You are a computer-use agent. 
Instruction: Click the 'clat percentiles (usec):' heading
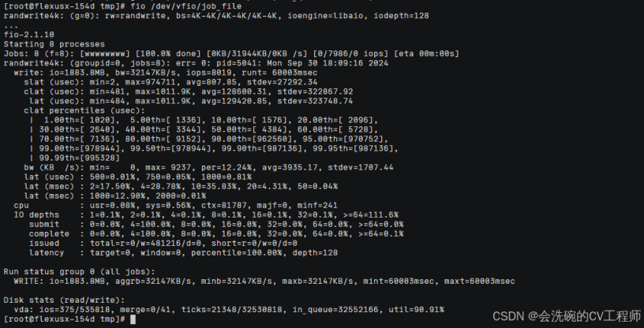click(x=84, y=111)
